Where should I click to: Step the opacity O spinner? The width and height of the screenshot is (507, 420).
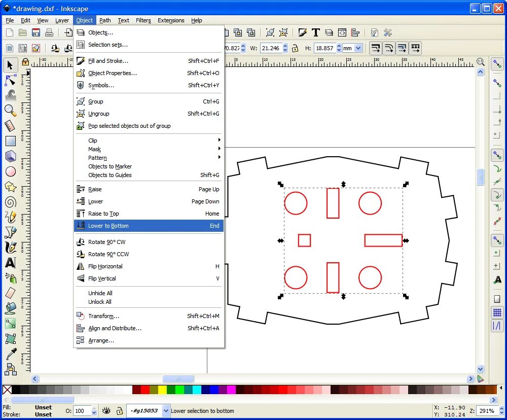(94, 411)
